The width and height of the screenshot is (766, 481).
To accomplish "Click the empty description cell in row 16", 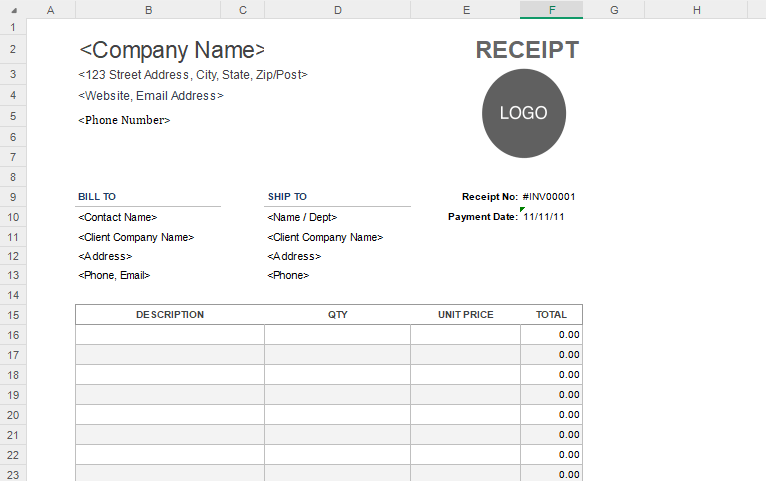I will [170, 335].
